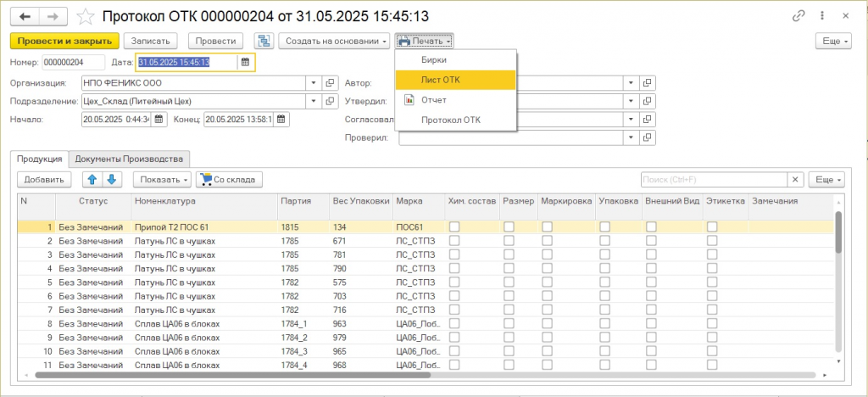Move row up with blue arrow
The image size is (868, 397).
(x=92, y=179)
